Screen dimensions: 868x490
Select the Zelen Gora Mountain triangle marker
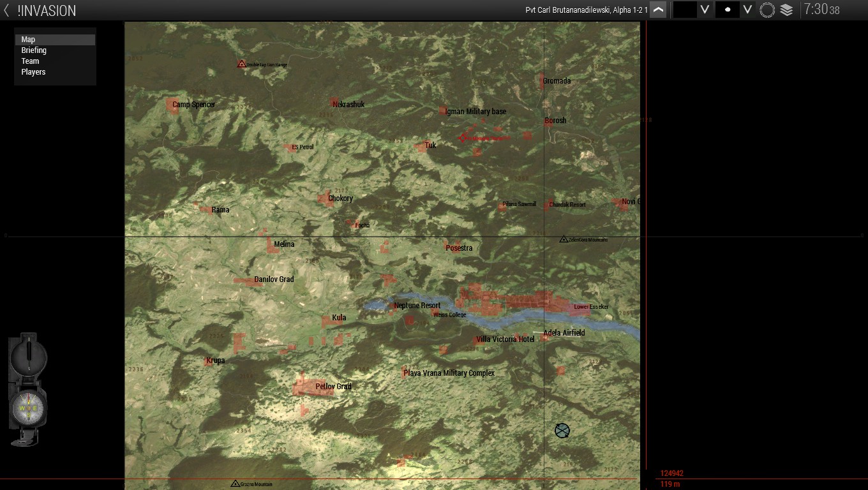(564, 239)
